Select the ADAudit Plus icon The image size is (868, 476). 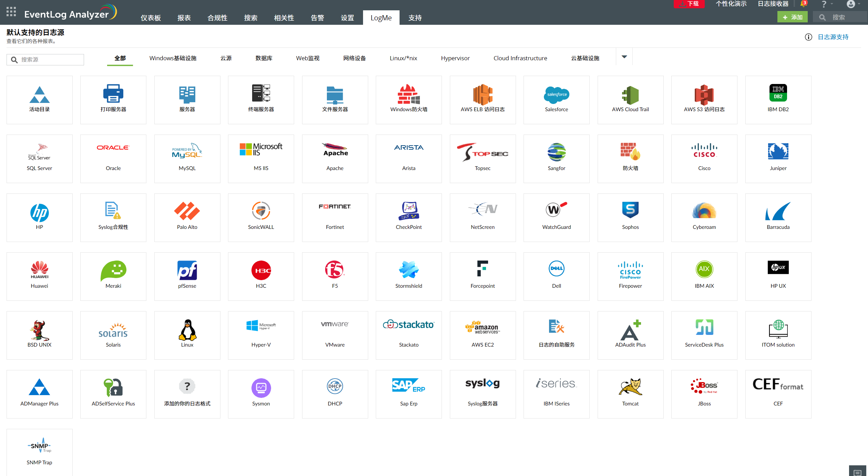point(630,330)
